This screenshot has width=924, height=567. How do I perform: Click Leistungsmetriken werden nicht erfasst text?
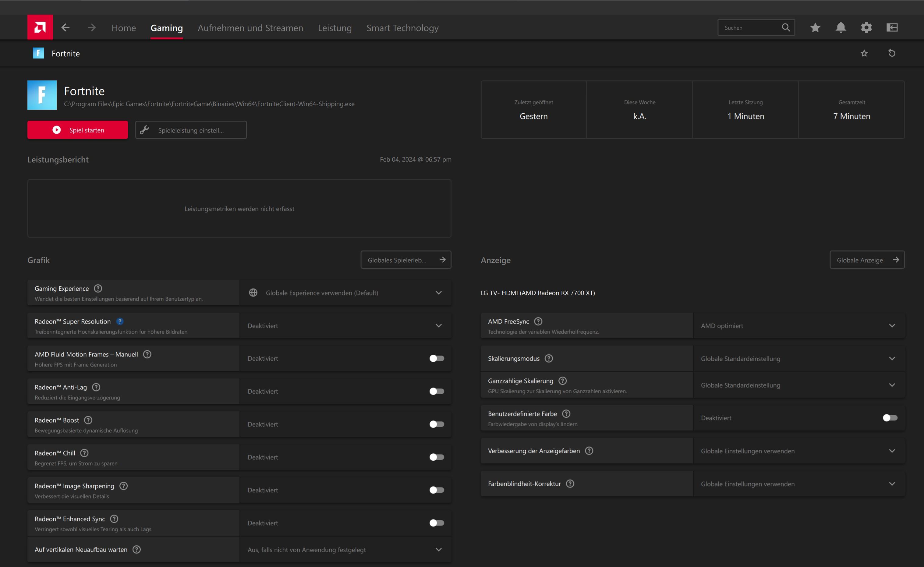pyautogui.click(x=239, y=209)
